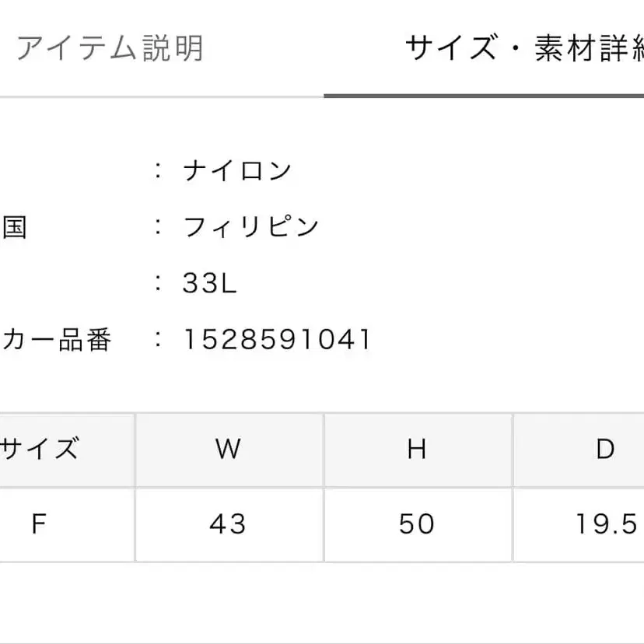This screenshot has width=644, height=644.
Task: Click the 国 row label
Action: point(15,227)
